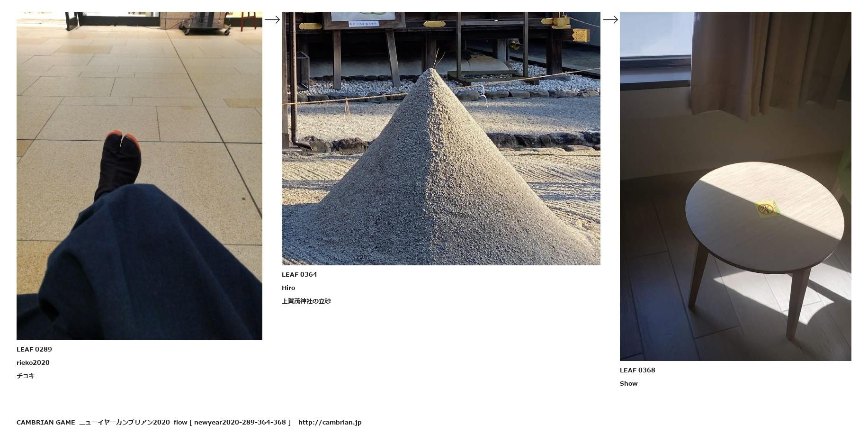
Task: Open the http://cambrian.jp link
Action: click(x=330, y=422)
